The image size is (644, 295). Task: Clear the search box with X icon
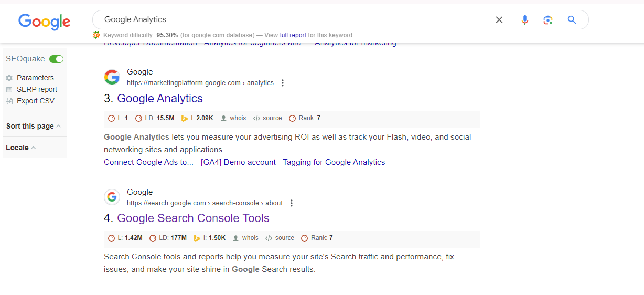point(499,20)
